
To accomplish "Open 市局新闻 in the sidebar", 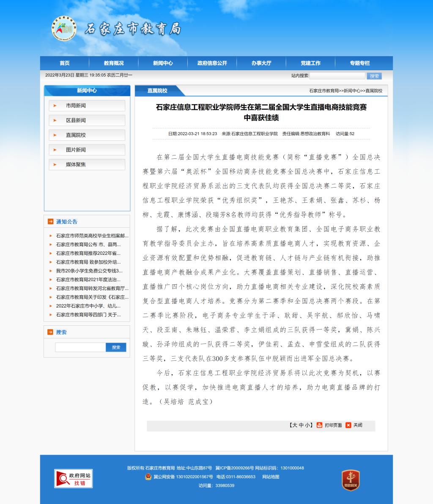I will coord(76,106).
